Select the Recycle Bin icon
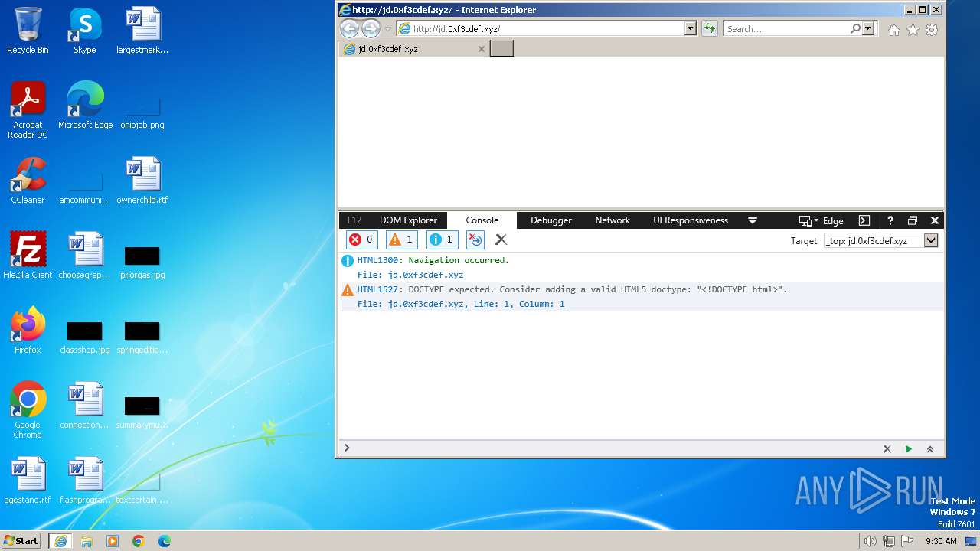The image size is (980, 551). click(x=28, y=31)
